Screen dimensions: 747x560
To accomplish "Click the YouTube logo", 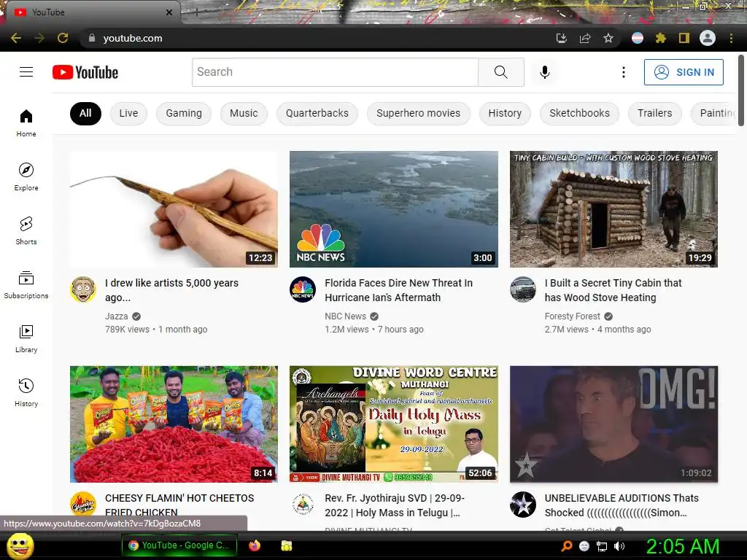I will click(x=85, y=72).
